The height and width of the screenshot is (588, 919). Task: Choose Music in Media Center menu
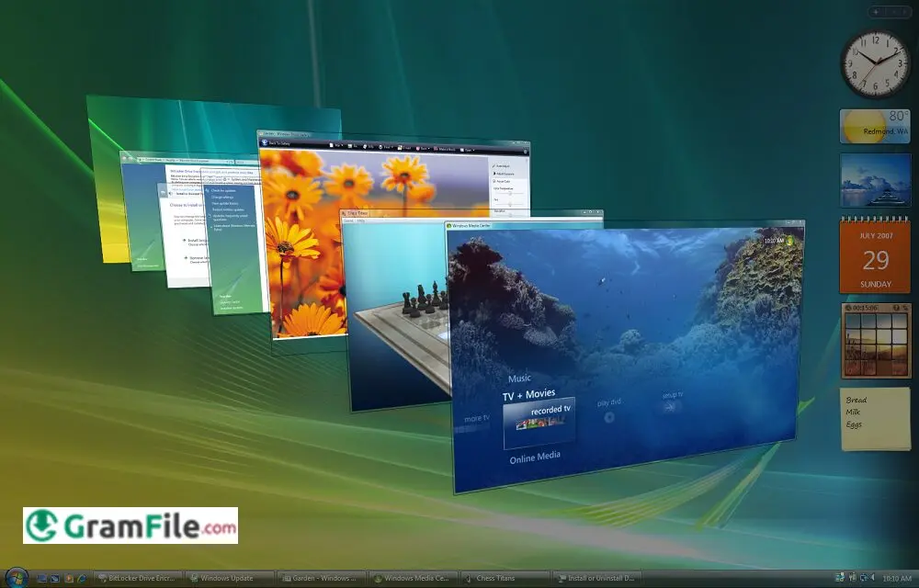tap(520, 378)
